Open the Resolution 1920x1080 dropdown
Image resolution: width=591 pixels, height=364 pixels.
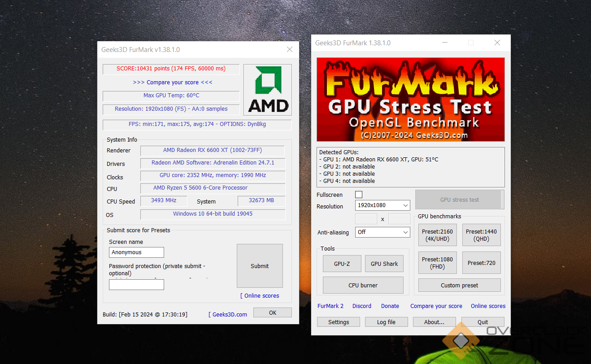pyautogui.click(x=382, y=205)
